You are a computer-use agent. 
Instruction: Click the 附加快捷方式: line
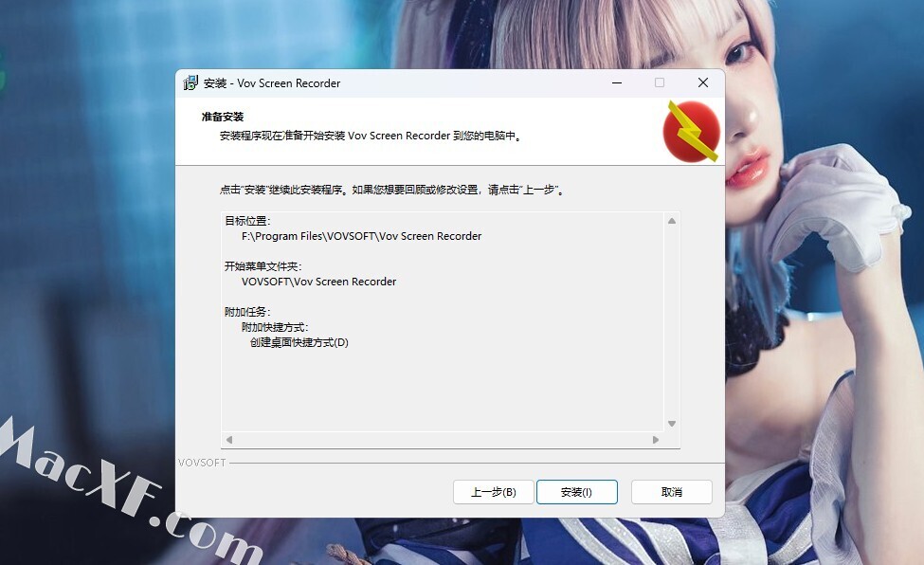click(275, 327)
